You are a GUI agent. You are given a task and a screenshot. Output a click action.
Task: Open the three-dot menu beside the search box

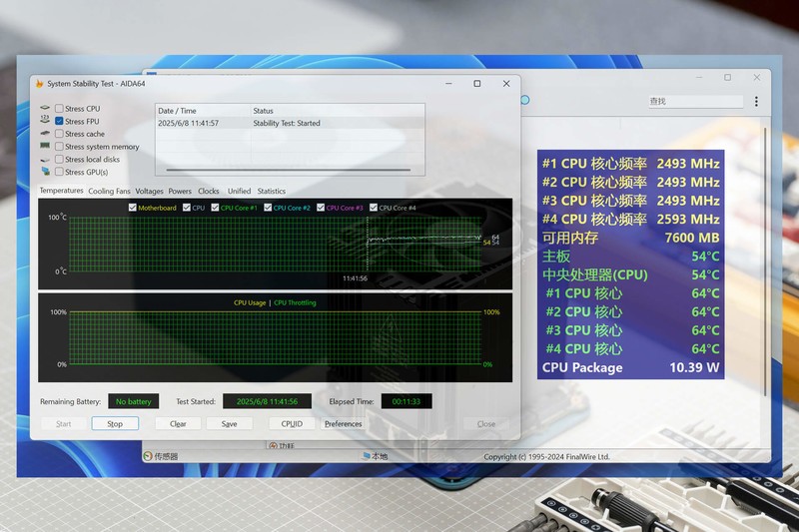(x=756, y=101)
